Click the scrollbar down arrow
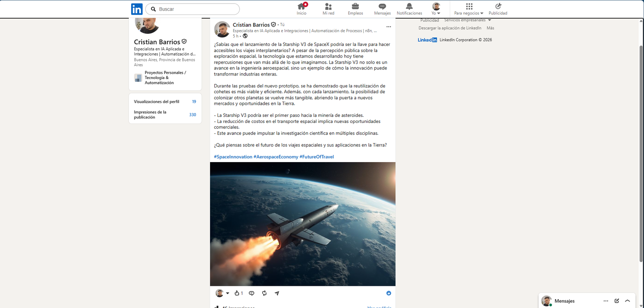 coord(641,306)
